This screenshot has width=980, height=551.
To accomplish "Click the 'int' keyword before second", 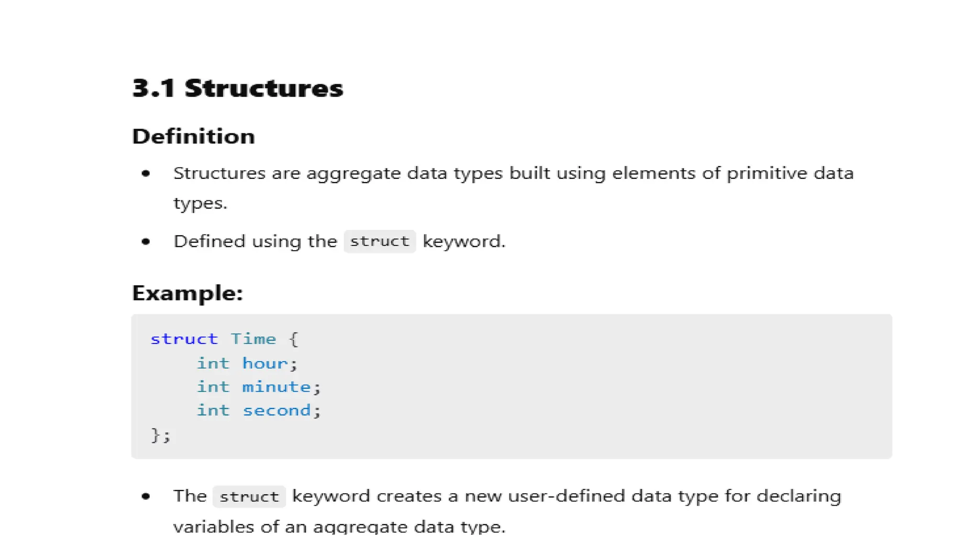I will tap(213, 410).
